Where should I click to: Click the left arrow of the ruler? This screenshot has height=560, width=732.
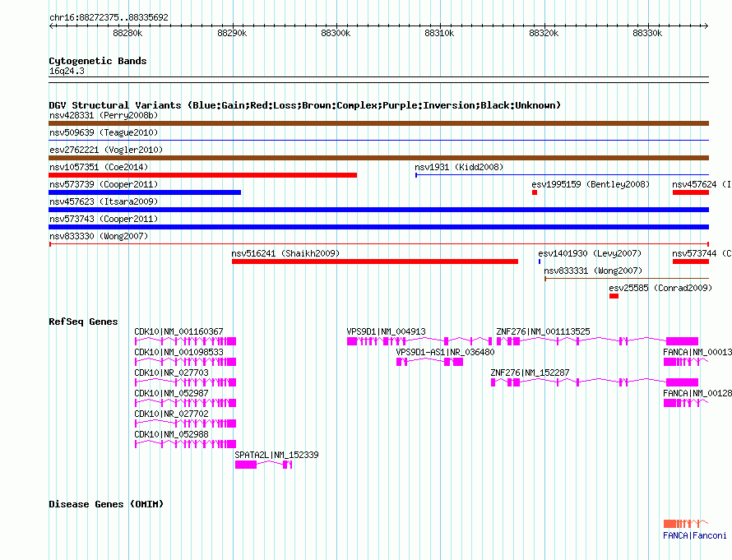coord(52,26)
